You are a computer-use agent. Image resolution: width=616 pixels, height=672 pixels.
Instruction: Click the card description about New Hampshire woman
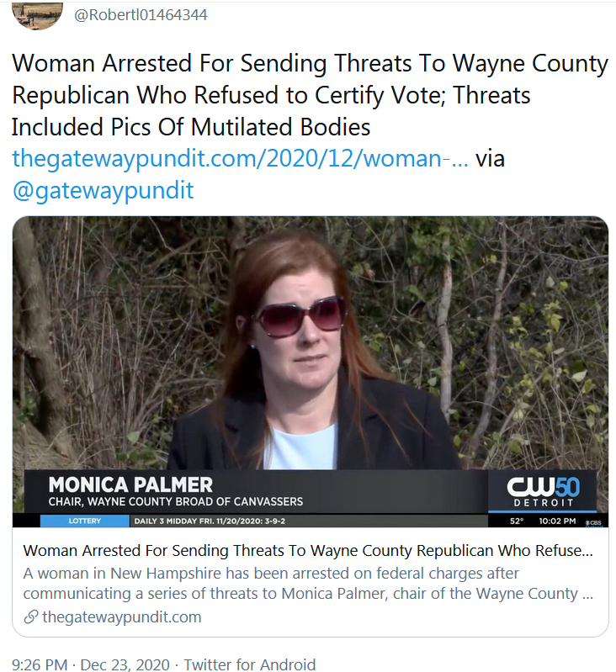point(308,584)
